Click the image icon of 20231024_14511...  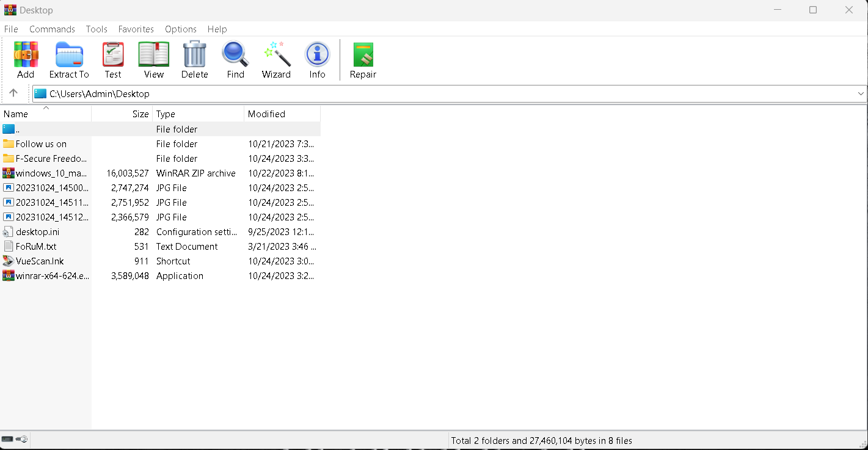tap(9, 202)
